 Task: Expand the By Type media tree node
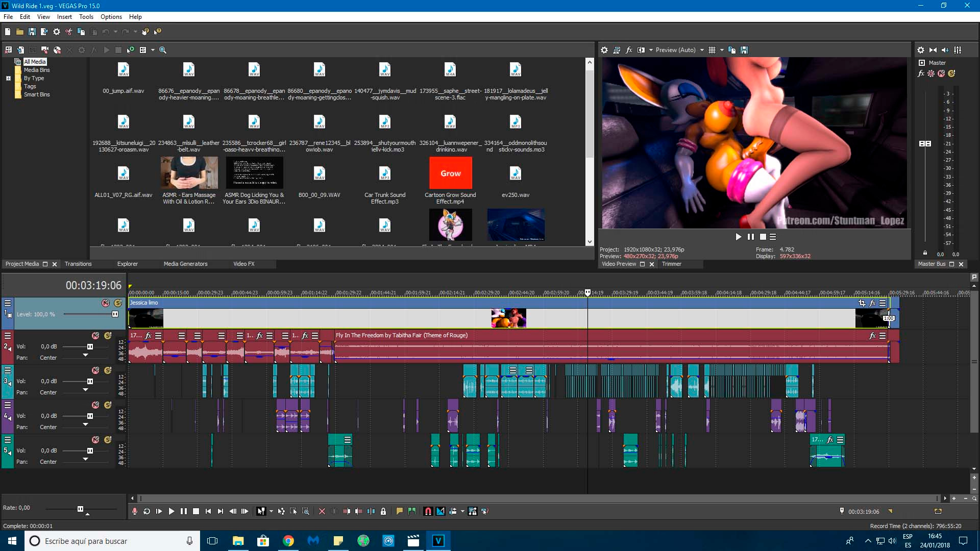pos(8,78)
